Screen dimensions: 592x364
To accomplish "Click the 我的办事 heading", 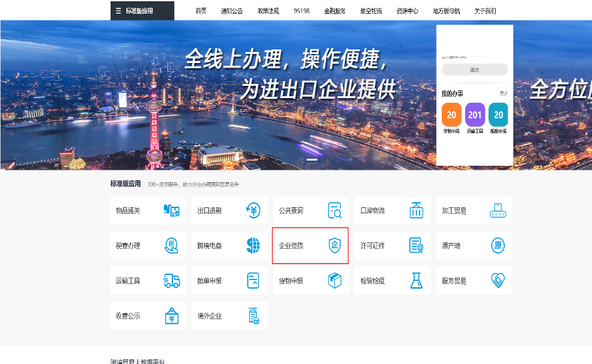I will coord(452,93).
